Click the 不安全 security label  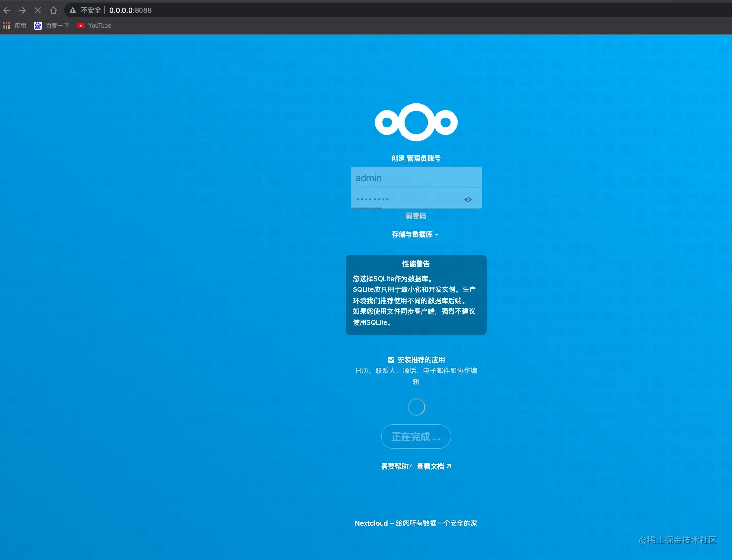click(91, 10)
